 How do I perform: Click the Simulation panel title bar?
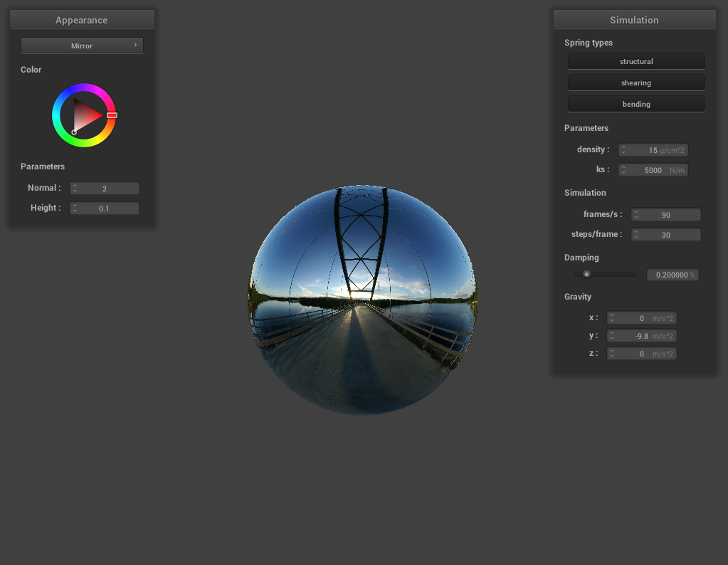point(634,20)
